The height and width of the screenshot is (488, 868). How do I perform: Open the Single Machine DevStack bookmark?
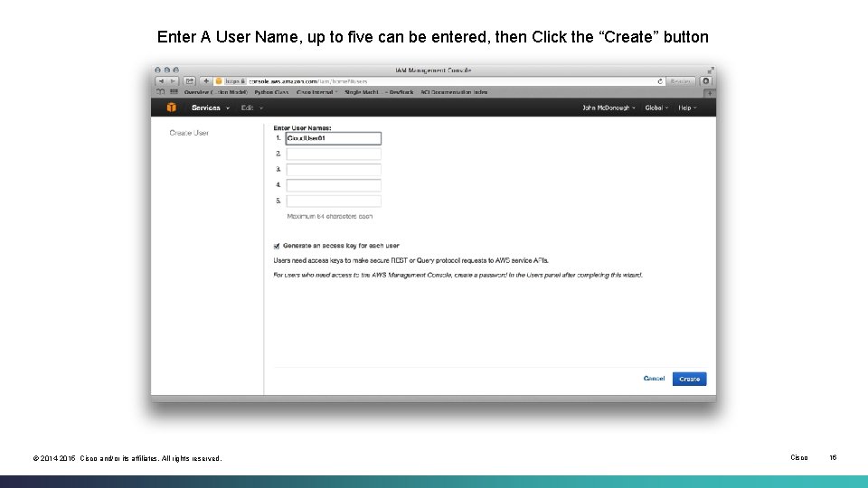[x=379, y=92]
